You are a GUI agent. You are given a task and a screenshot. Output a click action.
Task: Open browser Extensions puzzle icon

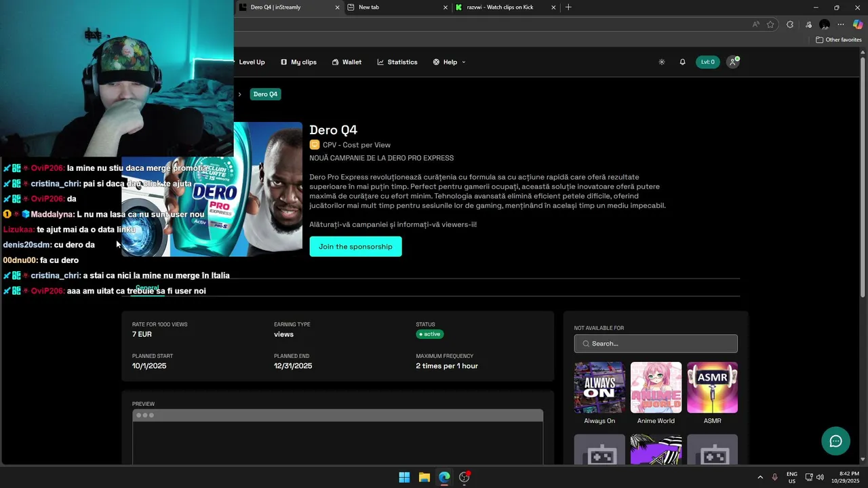pos(790,24)
